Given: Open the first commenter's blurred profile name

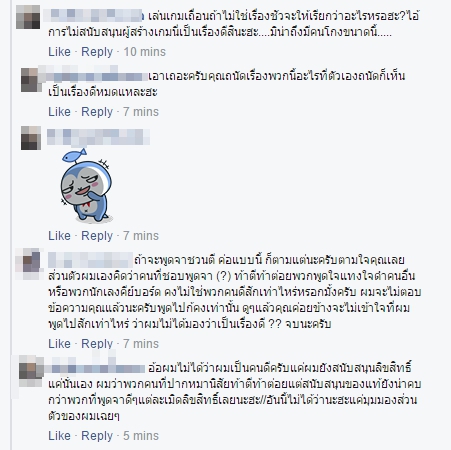Looking at the screenshot, I should [94, 15].
